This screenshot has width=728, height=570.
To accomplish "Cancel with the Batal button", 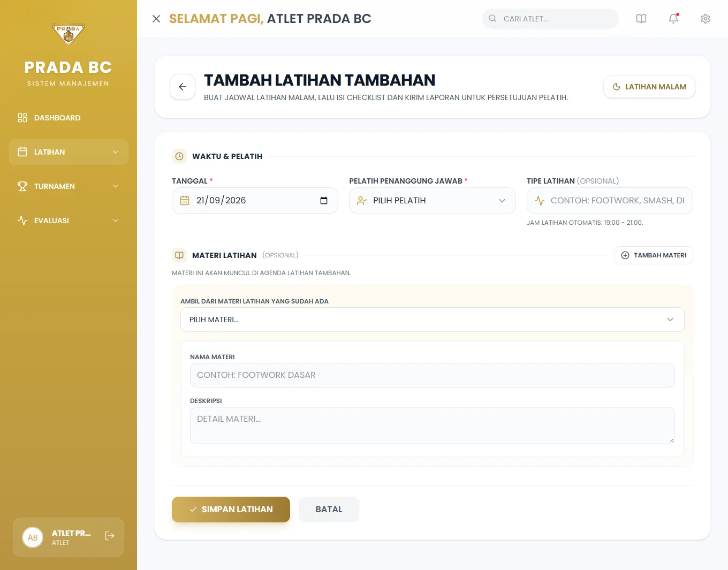I will click(329, 510).
